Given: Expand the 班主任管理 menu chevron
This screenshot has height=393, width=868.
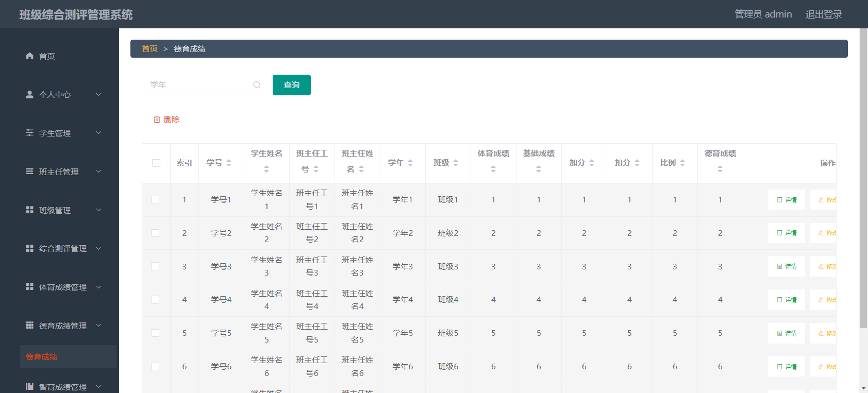Looking at the screenshot, I should pos(98,172).
